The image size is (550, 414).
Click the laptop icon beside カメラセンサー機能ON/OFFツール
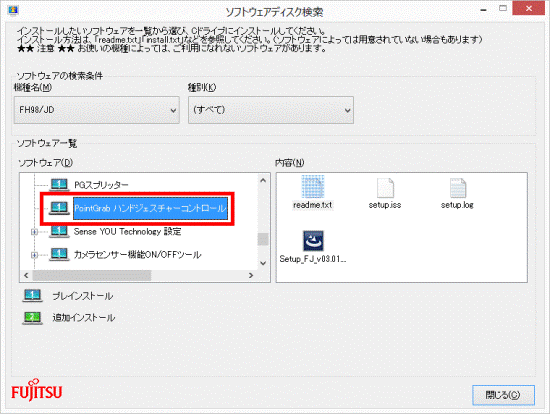tap(59, 254)
